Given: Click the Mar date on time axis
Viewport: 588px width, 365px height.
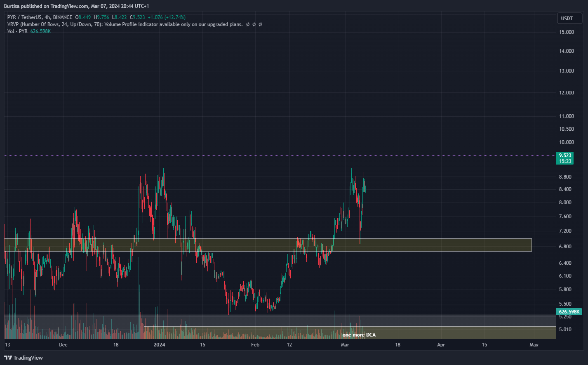Looking at the screenshot, I should (345, 345).
